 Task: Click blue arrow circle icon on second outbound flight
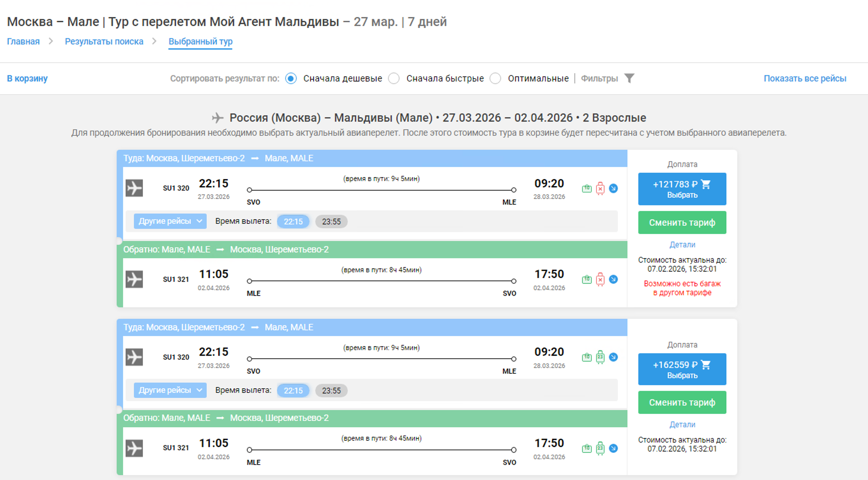[x=613, y=357]
